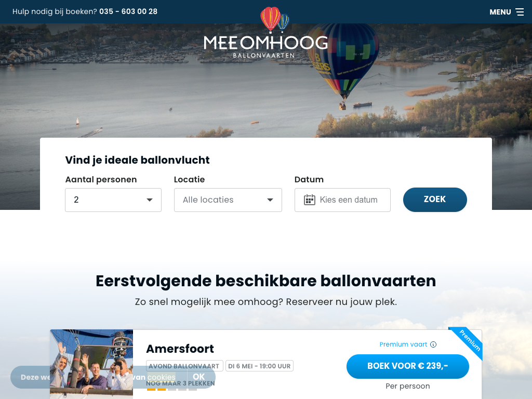
Task: Click the Kies een datum field
Action: pos(343,200)
